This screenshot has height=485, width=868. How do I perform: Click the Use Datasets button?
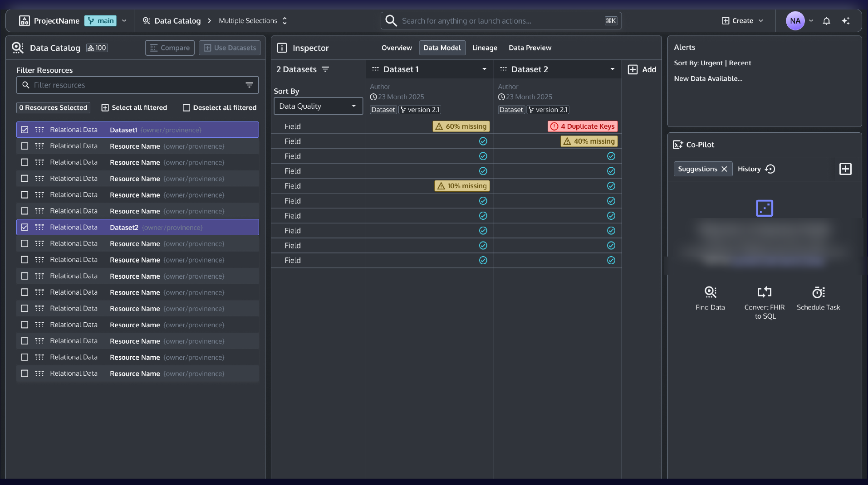pos(230,48)
